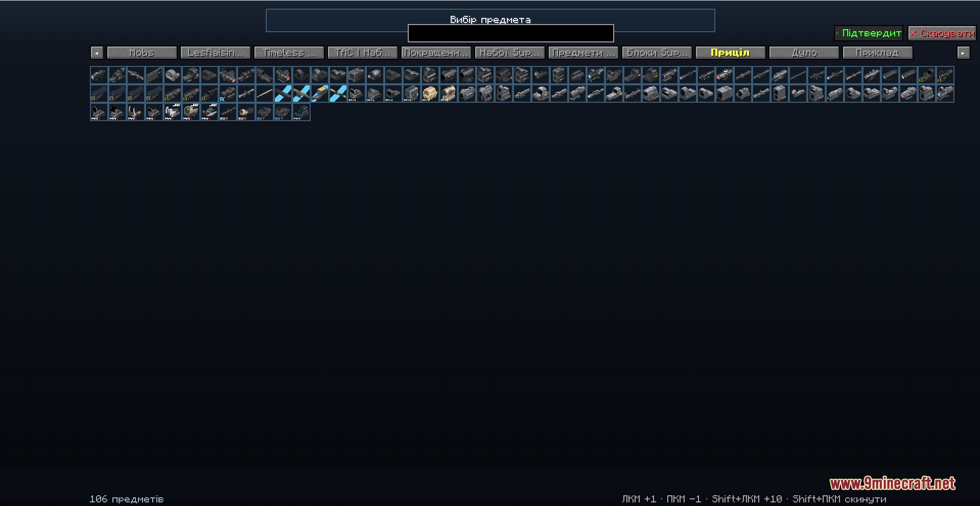Open the Дуло tab
This screenshot has height=506, width=980.
click(x=804, y=53)
